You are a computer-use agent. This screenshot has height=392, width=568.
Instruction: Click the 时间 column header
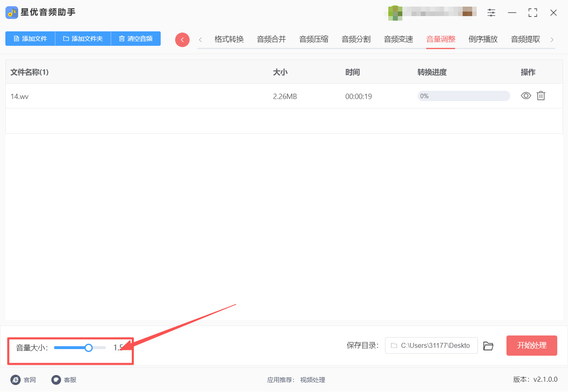click(x=352, y=72)
